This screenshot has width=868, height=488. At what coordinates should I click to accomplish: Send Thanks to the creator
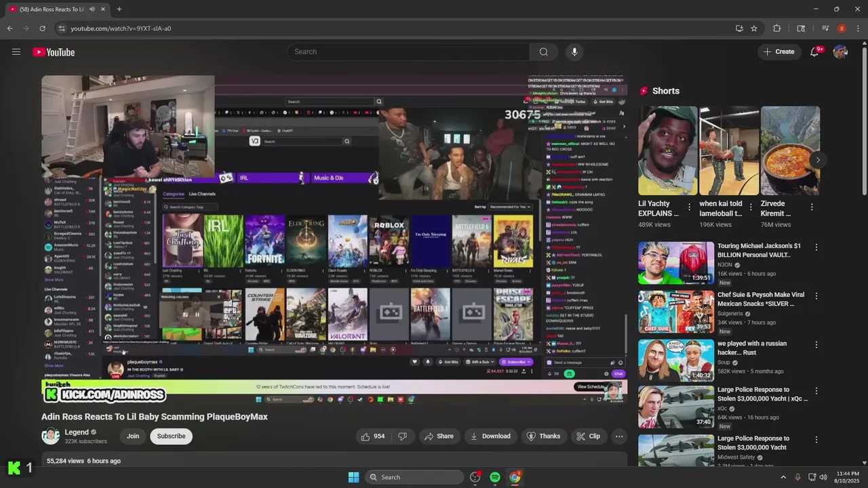pyautogui.click(x=544, y=436)
